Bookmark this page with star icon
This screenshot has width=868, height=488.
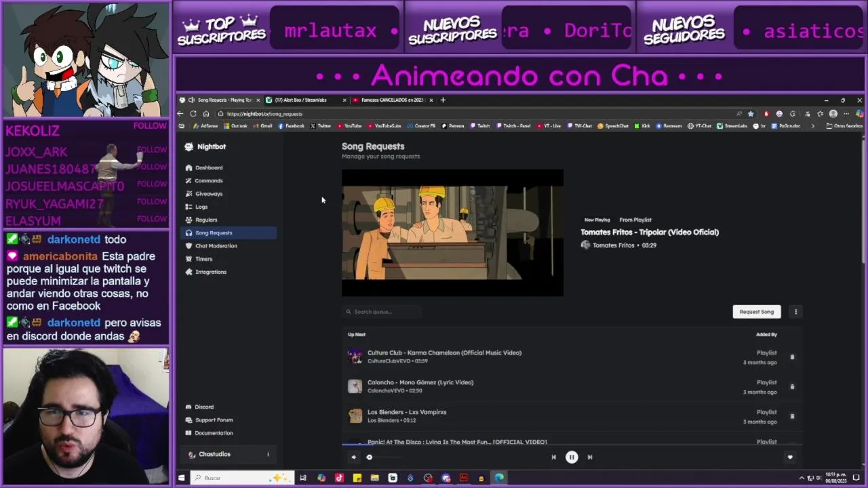[x=751, y=114]
